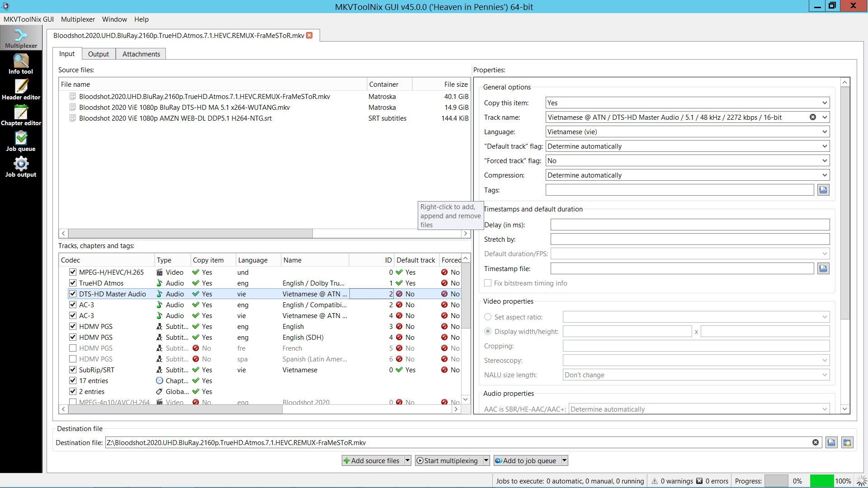Click the green progress bar in status bar
868x488 pixels.
point(822,481)
